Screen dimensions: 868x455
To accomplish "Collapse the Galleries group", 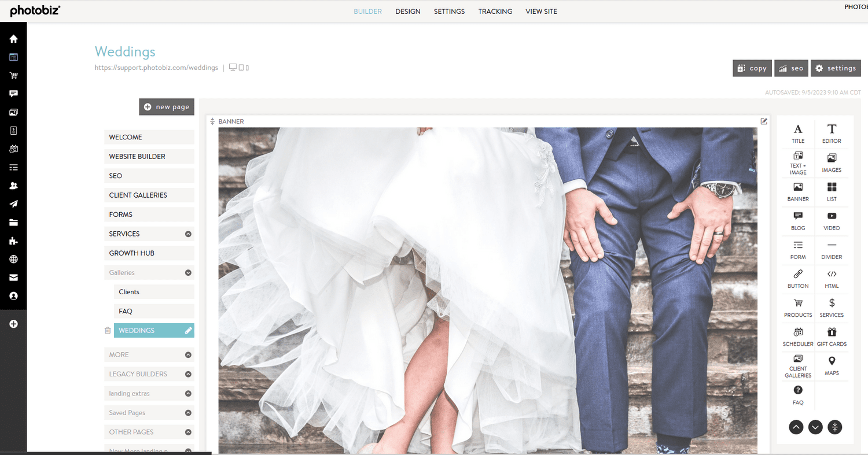I will pyautogui.click(x=187, y=272).
